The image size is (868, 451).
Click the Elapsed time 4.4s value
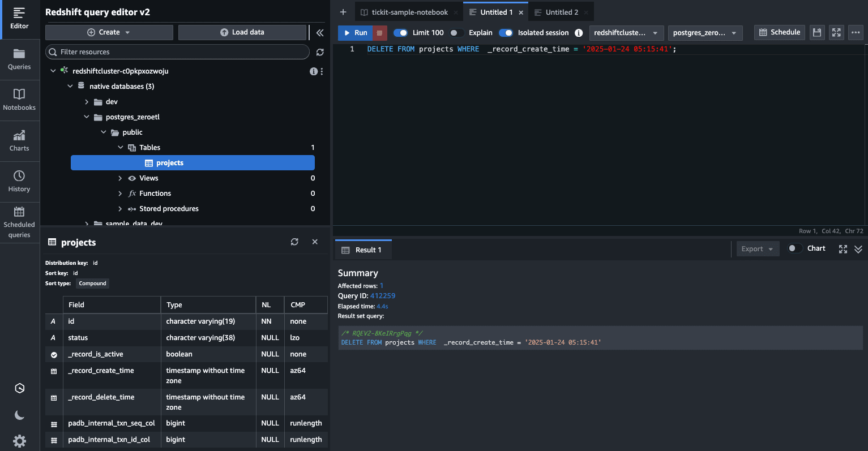[x=382, y=306]
